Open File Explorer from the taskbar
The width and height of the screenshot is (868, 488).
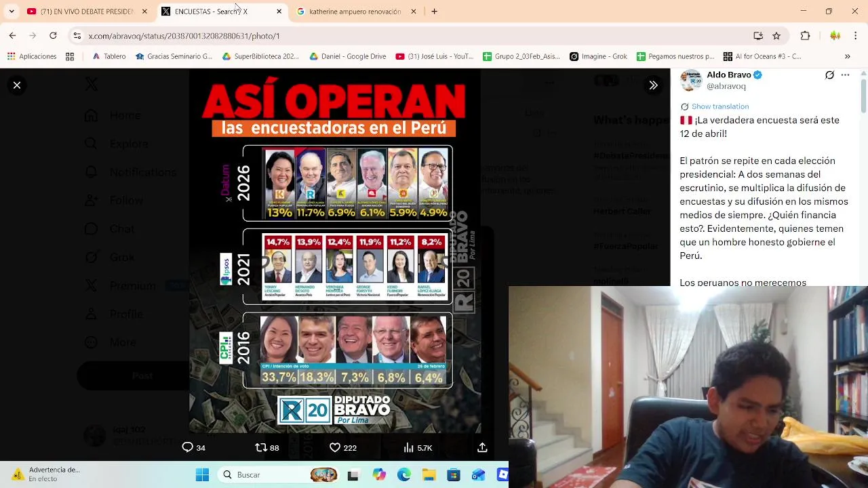point(429,475)
